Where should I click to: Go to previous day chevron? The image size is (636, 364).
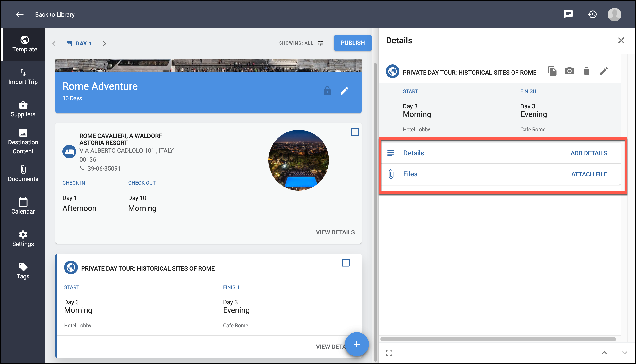[x=54, y=44]
